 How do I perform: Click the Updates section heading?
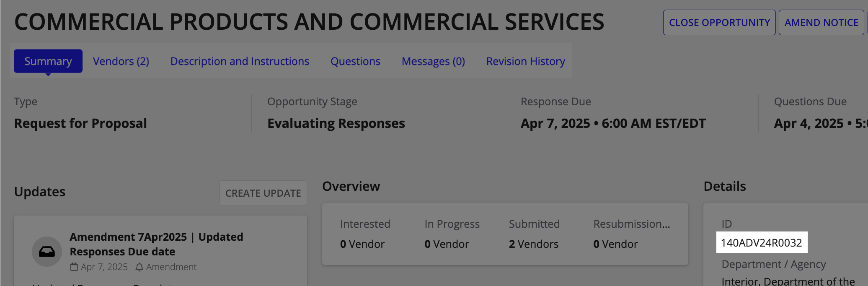click(40, 192)
